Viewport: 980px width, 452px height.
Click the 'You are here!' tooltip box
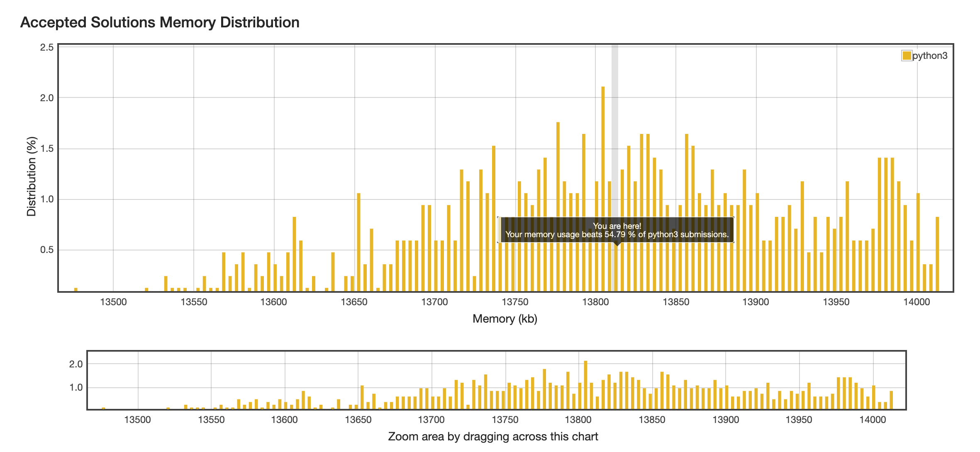[617, 230]
